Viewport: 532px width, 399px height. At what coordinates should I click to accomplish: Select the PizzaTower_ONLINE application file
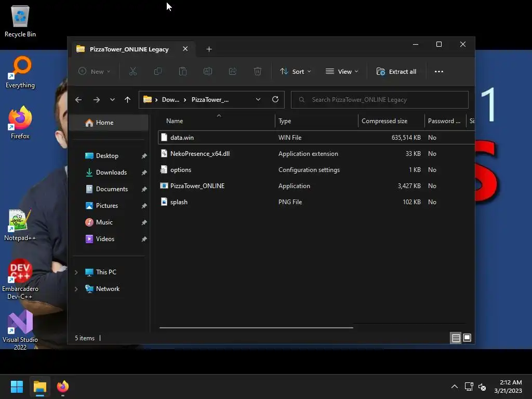(x=316, y=186)
